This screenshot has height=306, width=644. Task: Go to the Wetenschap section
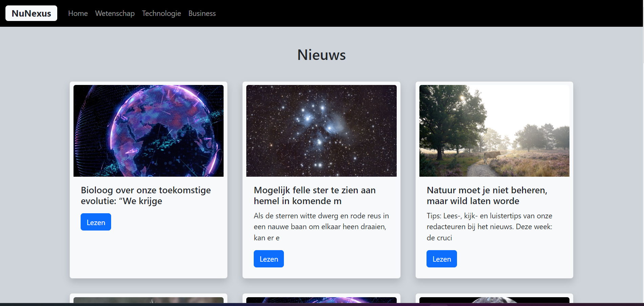point(115,13)
